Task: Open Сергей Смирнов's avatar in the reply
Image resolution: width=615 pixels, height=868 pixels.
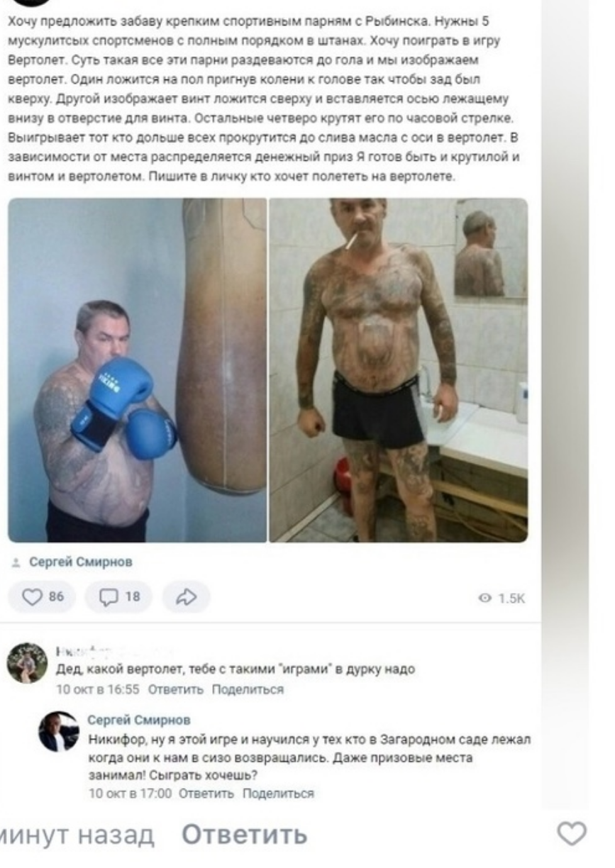Action: click(59, 732)
